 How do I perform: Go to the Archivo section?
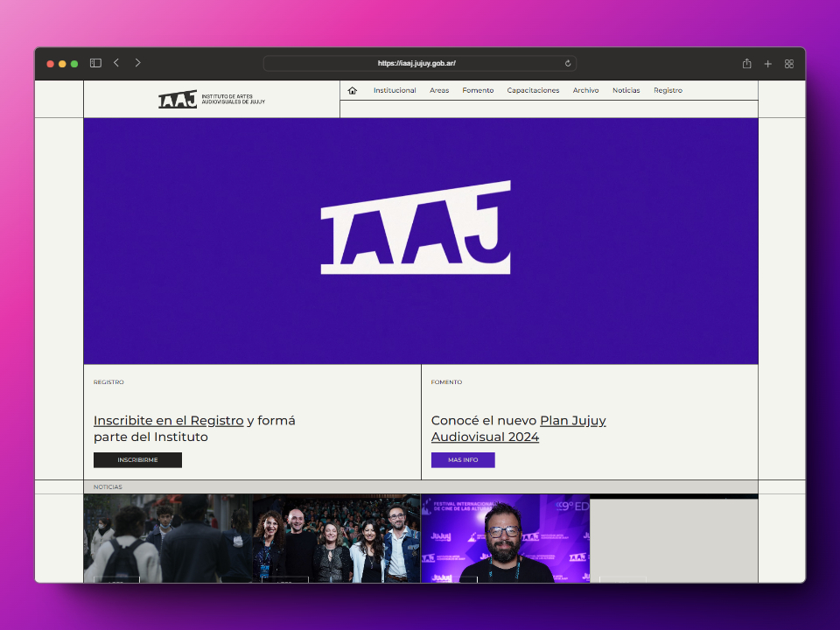click(585, 90)
